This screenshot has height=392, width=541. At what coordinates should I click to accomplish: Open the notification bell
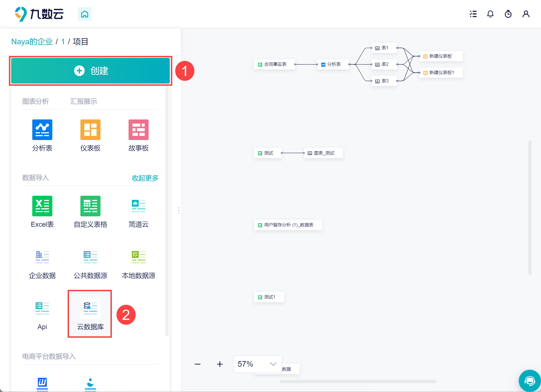(490, 14)
